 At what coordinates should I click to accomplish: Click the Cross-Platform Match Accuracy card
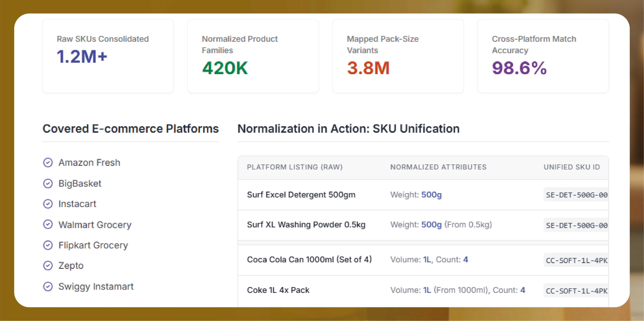coord(543,56)
